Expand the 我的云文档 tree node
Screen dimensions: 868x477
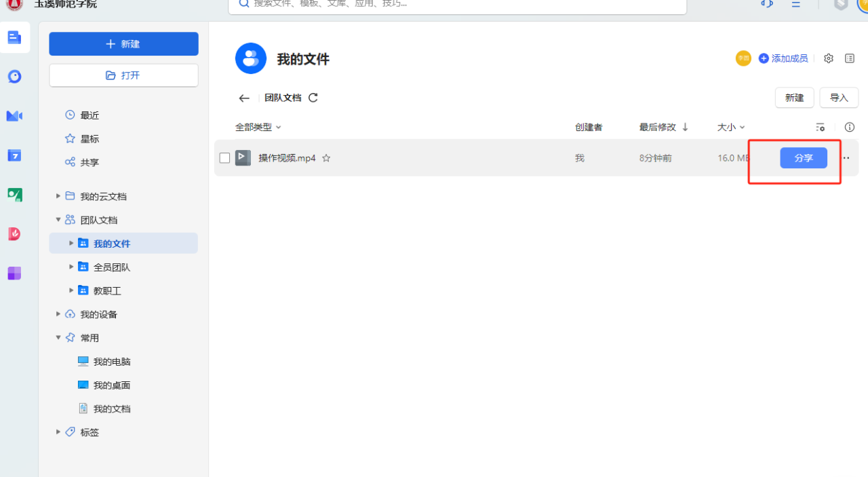[58, 196]
